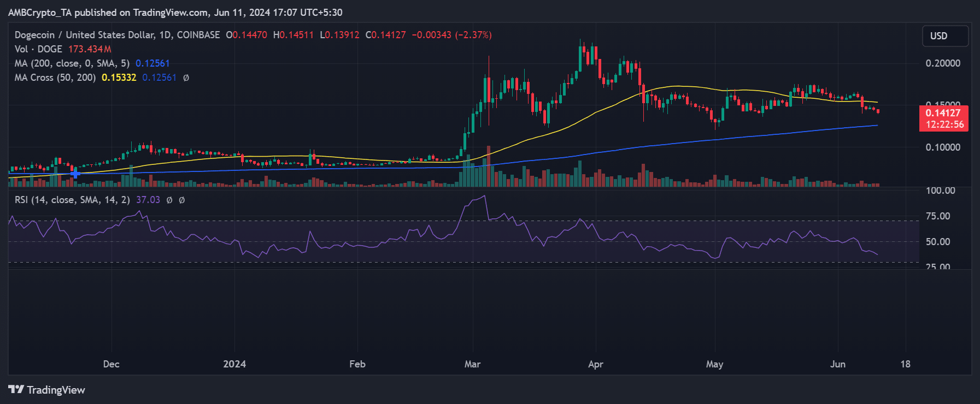Click the blue MA cross marker

coord(75,174)
